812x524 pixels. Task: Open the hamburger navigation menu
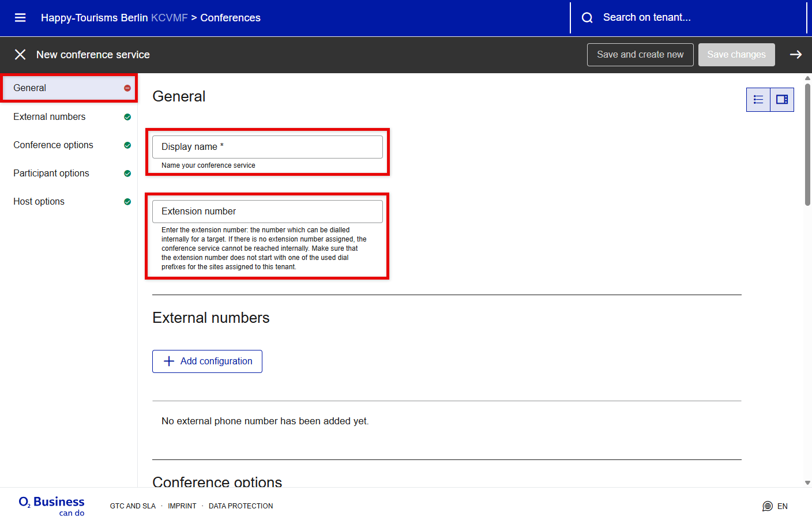(20, 18)
